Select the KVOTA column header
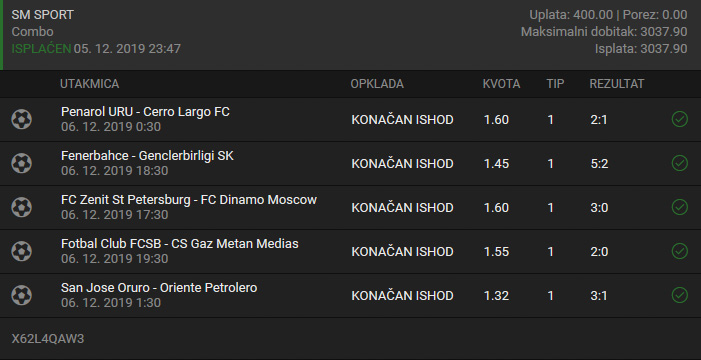Viewport: 701px width, 360px height. tap(501, 84)
